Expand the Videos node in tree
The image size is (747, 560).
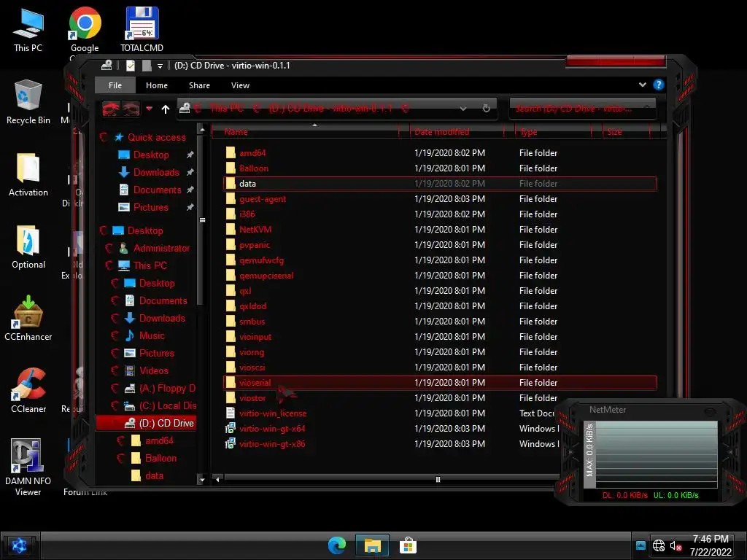[x=115, y=370]
